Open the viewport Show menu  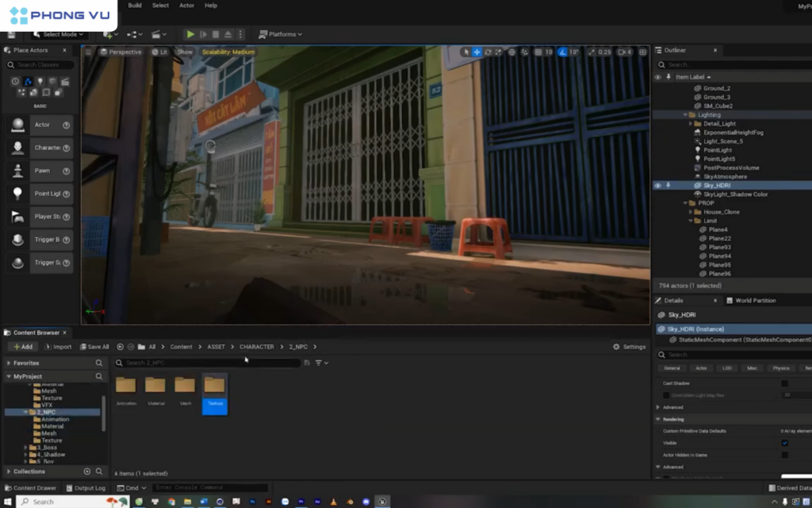tap(184, 52)
